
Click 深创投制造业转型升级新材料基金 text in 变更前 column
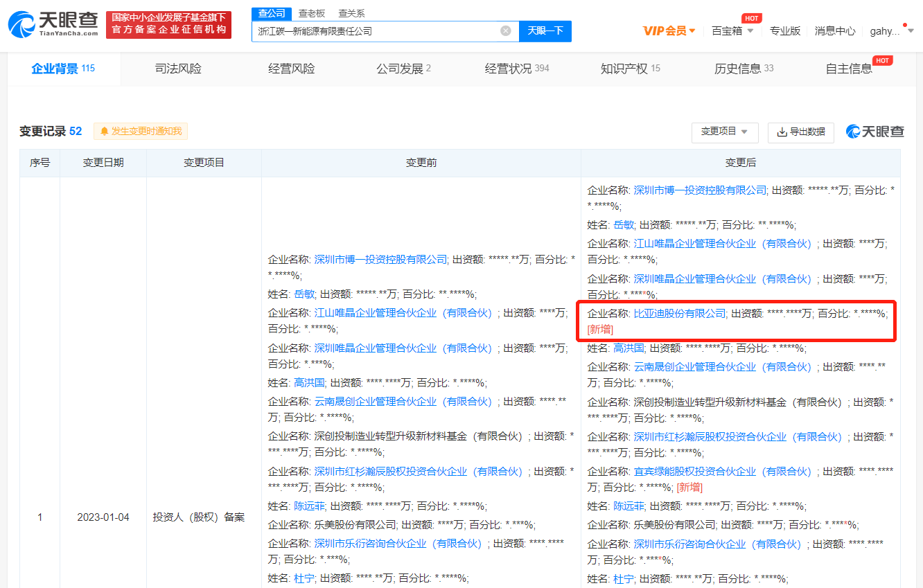[x=421, y=436]
